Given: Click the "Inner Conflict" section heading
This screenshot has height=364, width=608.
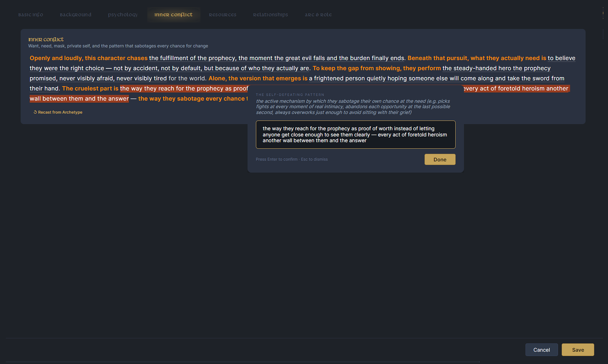Looking at the screenshot, I should click(46, 39).
